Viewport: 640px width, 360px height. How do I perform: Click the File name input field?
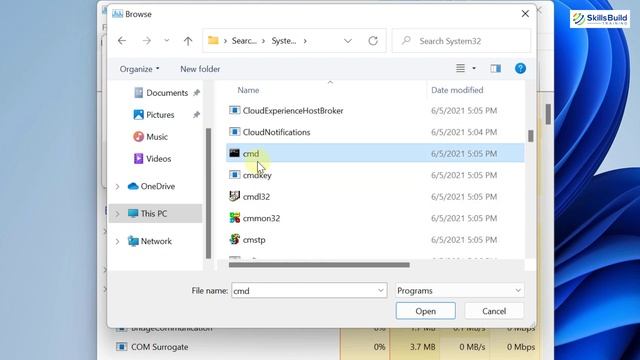click(x=309, y=291)
